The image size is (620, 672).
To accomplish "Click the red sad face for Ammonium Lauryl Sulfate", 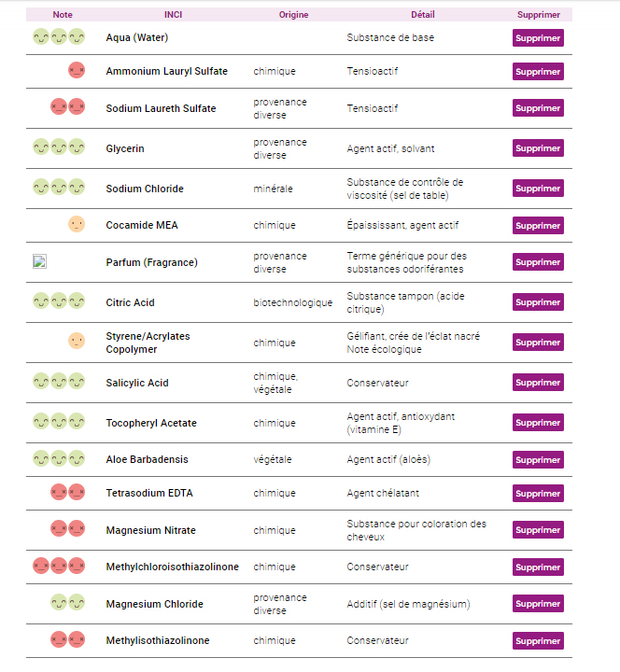I will point(77,70).
